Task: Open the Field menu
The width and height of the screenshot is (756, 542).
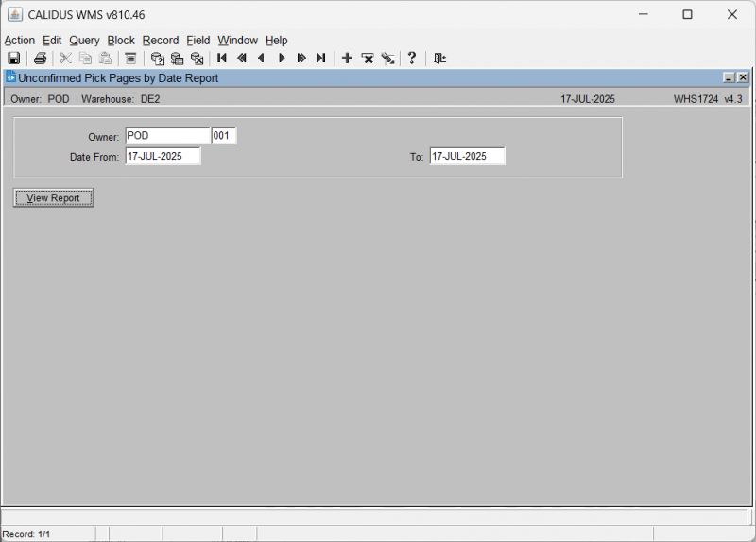Action: [x=198, y=41]
